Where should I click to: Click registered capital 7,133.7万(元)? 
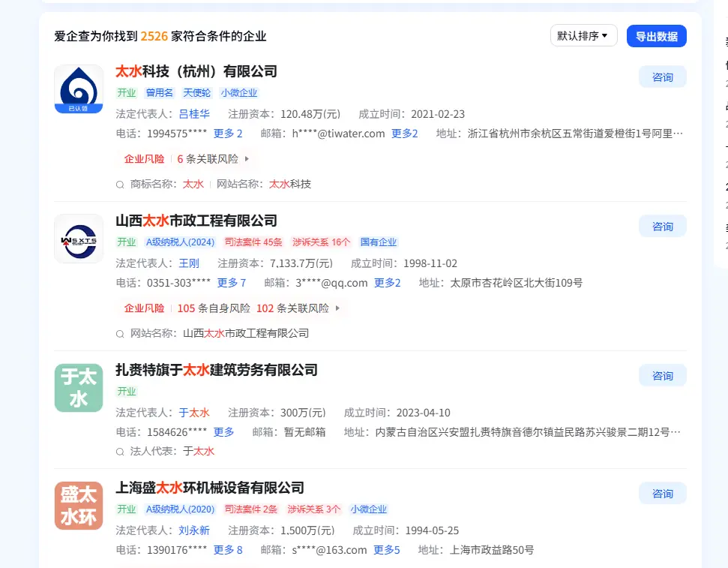(302, 263)
